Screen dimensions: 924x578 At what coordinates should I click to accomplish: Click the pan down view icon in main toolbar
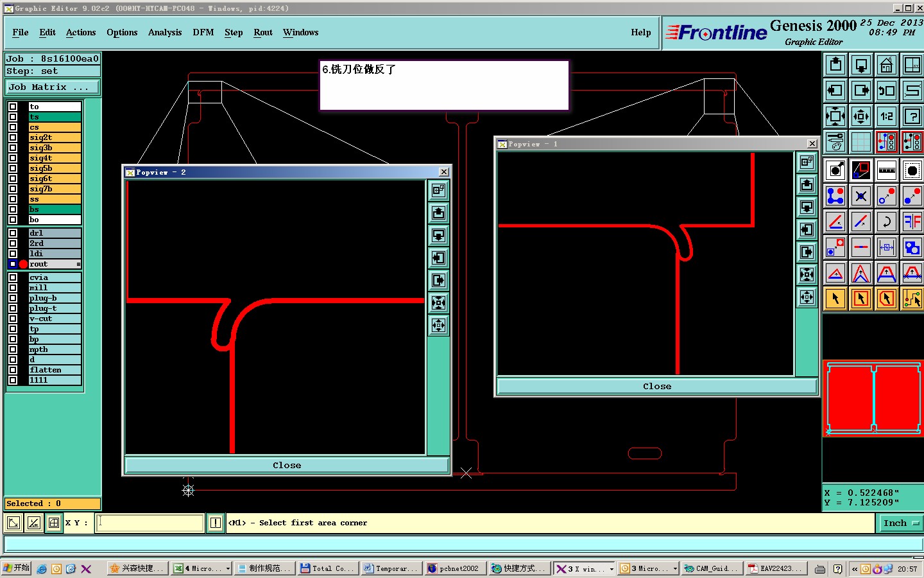point(861,65)
